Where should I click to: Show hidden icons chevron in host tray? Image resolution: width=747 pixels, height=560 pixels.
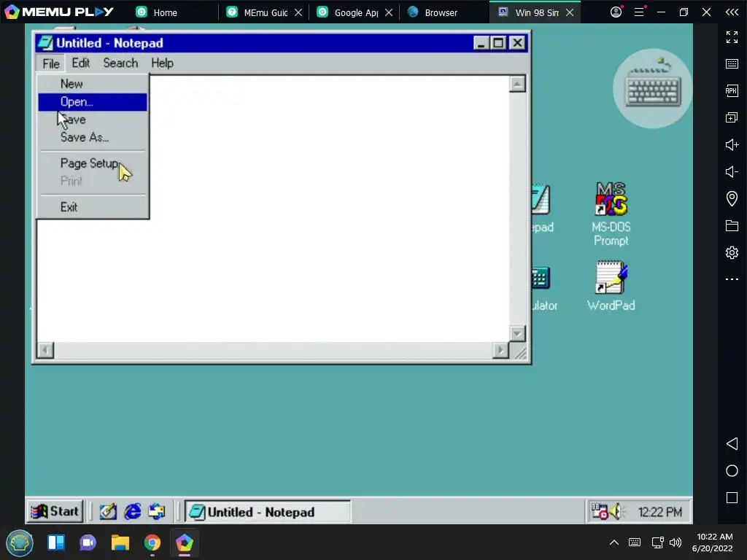point(614,542)
